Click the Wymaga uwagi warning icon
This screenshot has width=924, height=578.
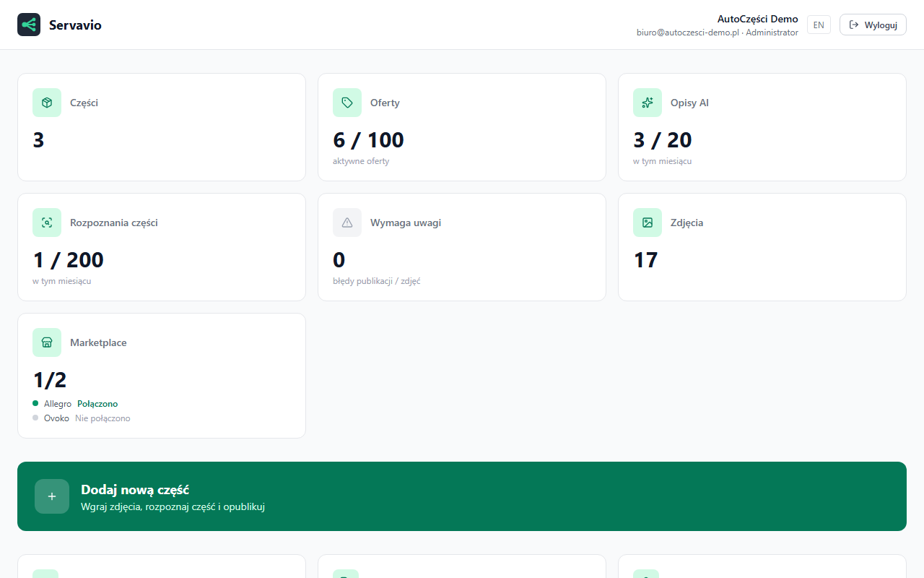click(347, 223)
